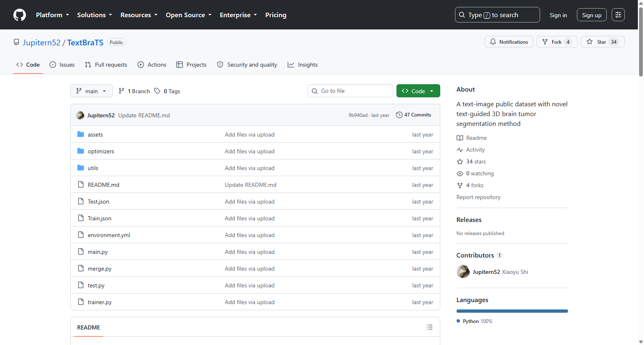
Task: Fork the TextBraTS repository
Action: point(557,42)
